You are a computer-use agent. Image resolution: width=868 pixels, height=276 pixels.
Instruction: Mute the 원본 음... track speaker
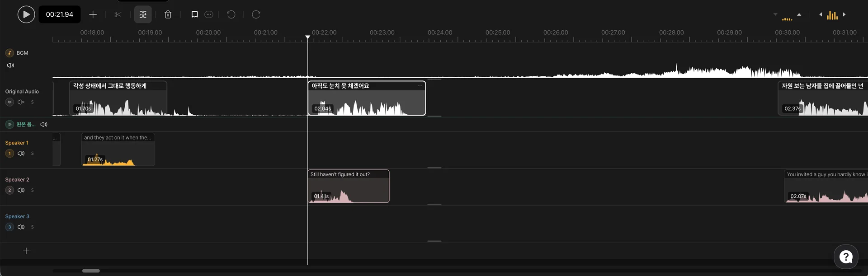tap(44, 124)
